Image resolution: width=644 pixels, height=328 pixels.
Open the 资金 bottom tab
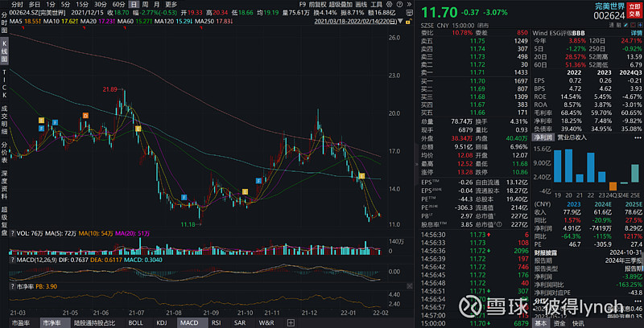point(559,323)
